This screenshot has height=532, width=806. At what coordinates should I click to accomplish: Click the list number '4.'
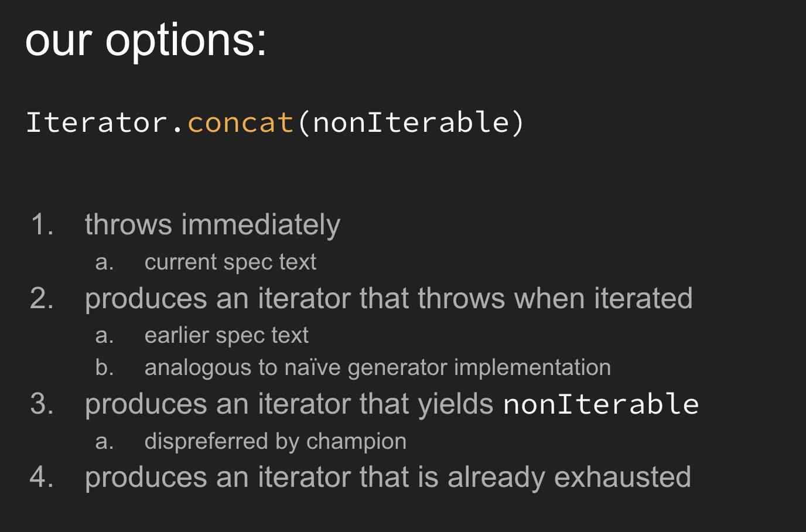(42, 477)
